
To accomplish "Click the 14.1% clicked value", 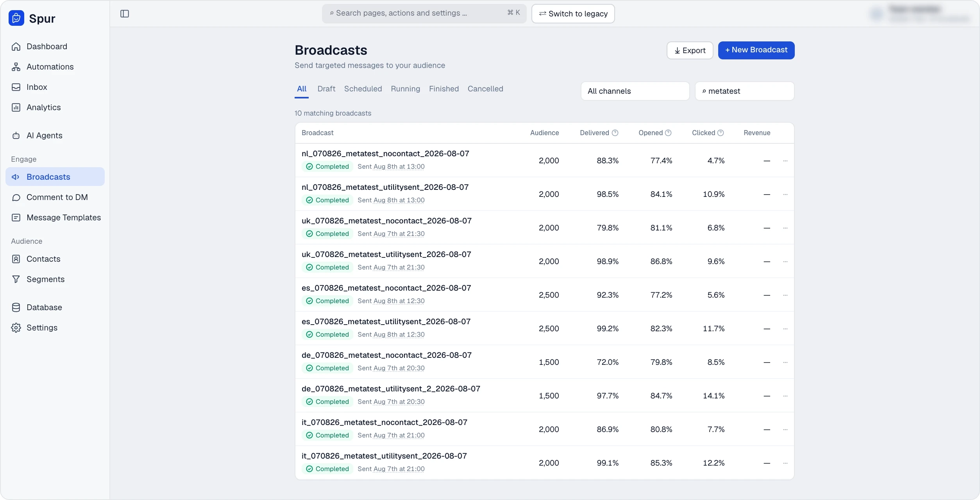I will tap(714, 396).
